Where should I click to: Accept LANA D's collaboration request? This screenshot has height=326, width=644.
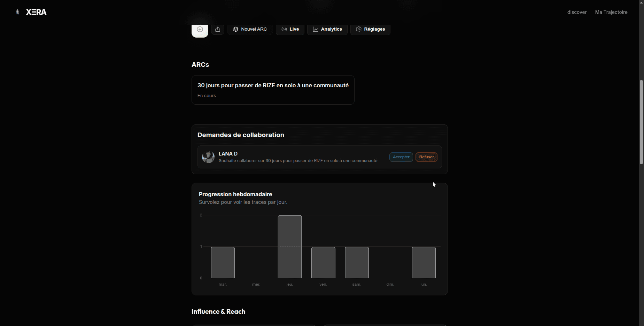pyautogui.click(x=401, y=157)
